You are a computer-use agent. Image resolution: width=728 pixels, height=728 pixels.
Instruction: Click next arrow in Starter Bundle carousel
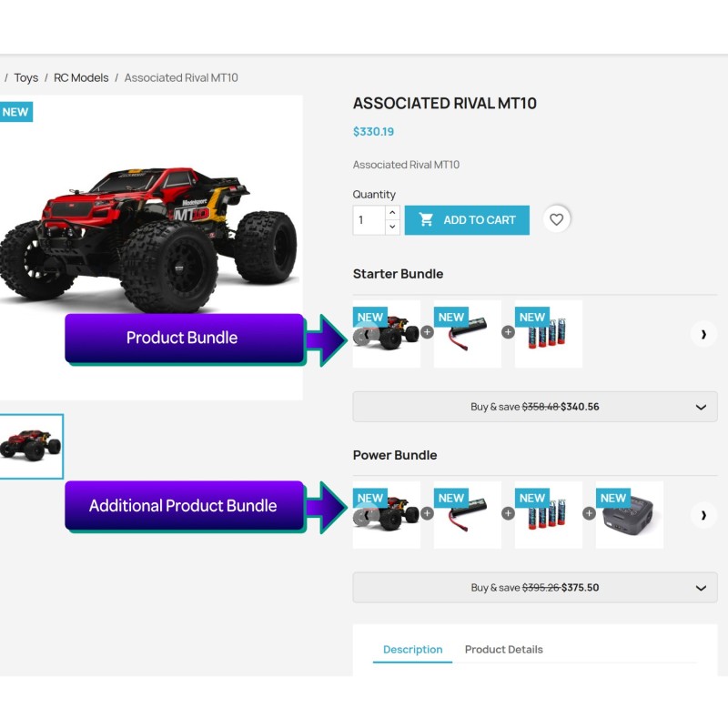(x=703, y=334)
